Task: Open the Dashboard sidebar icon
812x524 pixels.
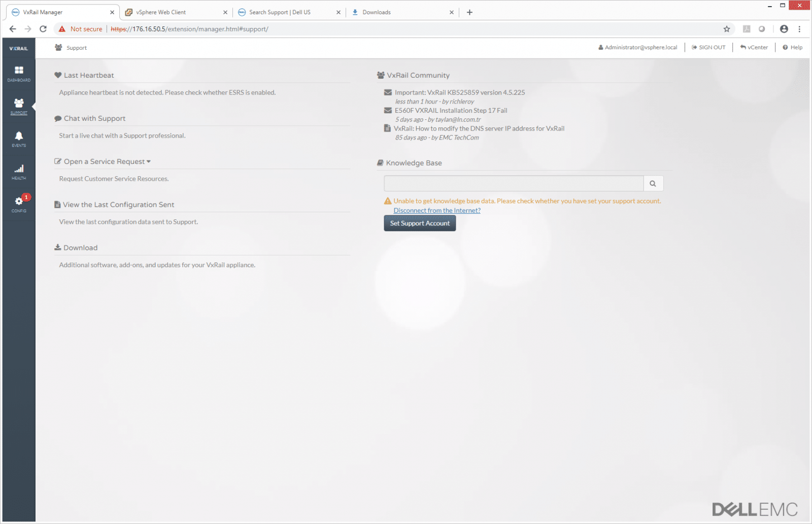Action: coord(19,74)
